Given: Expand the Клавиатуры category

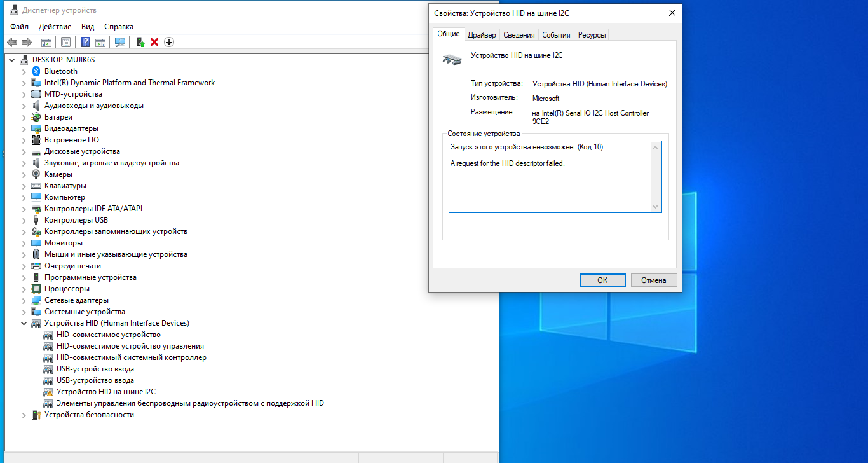Looking at the screenshot, I should [x=24, y=186].
